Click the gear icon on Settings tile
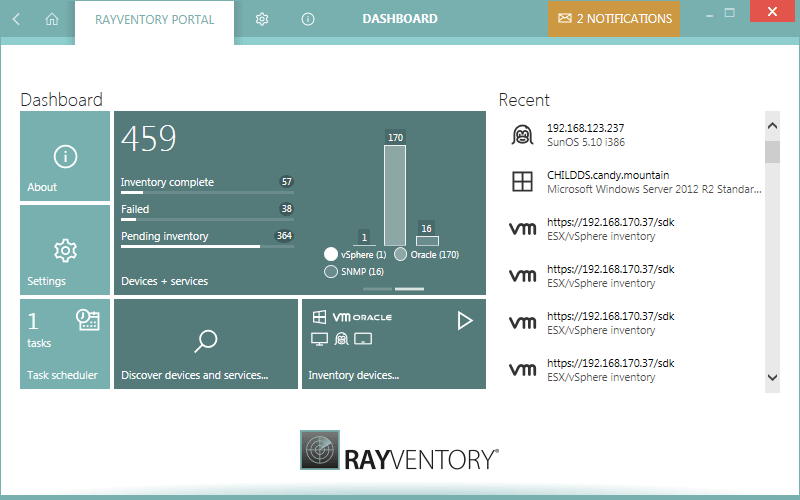Viewport: 800px width, 500px height. click(65, 251)
